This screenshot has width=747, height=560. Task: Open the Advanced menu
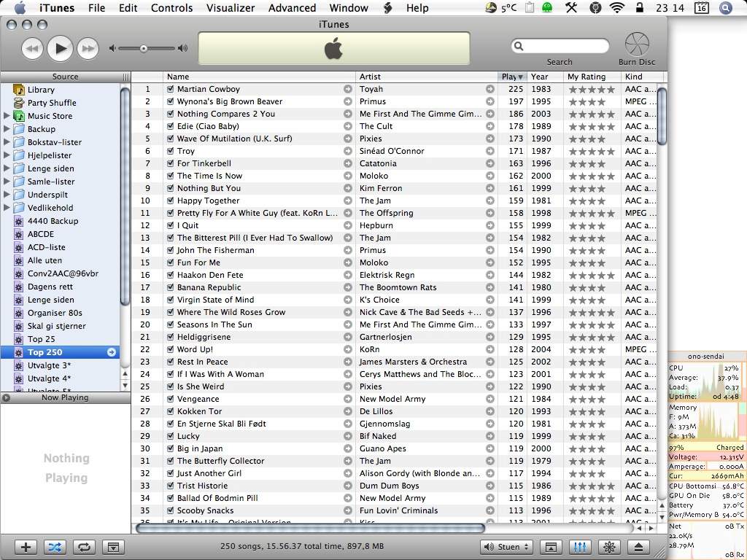point(292,7)
